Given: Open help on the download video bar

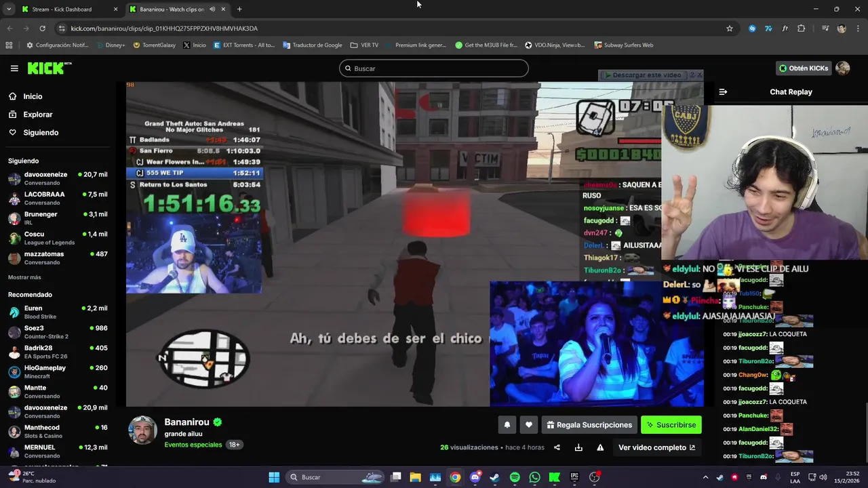Looking at the screenshot, I should pos(692,75).
